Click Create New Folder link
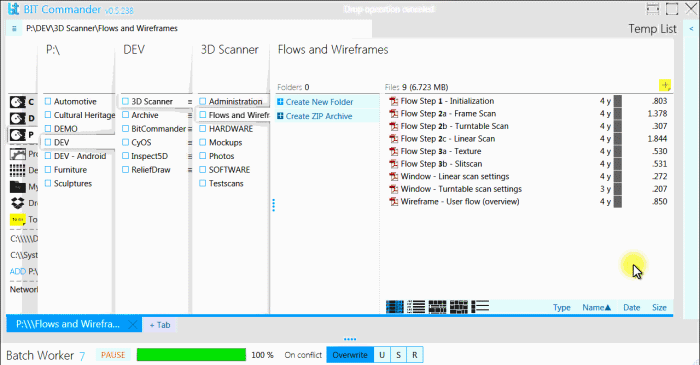 319,102
